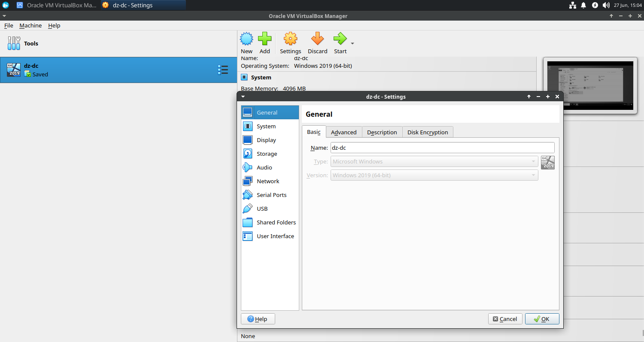Image resolution: width=644 pixels, height=342 pixels.
Task: Switch to the Disk Encryption tab
Action: pos(428,132)
